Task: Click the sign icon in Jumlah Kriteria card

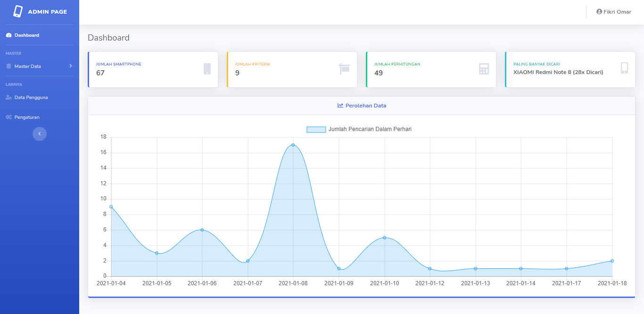Action: tap(344, 69)
